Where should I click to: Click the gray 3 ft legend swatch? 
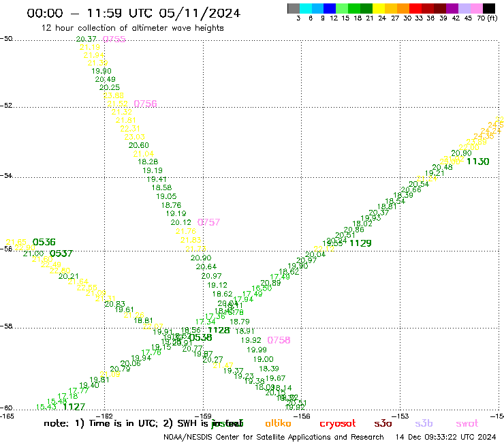coord(294,9)
